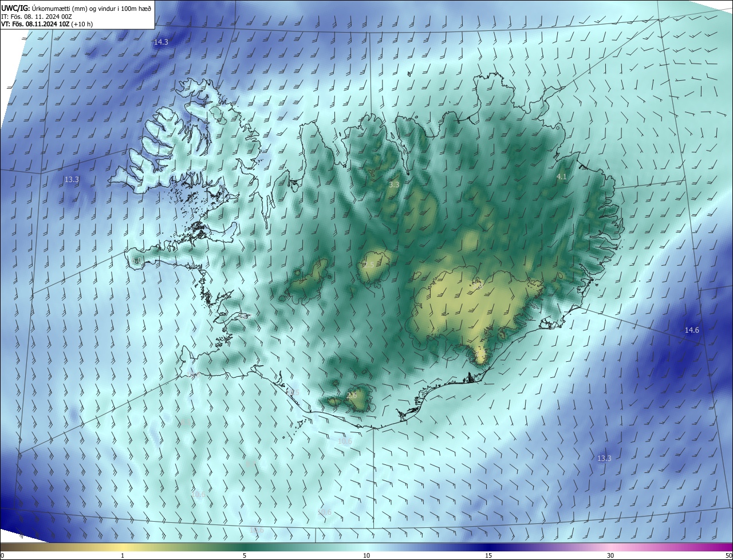Click the 2.5 value on Hofsjökull glacier
This screenshot has height=560, width=733.
click(368, 265)
